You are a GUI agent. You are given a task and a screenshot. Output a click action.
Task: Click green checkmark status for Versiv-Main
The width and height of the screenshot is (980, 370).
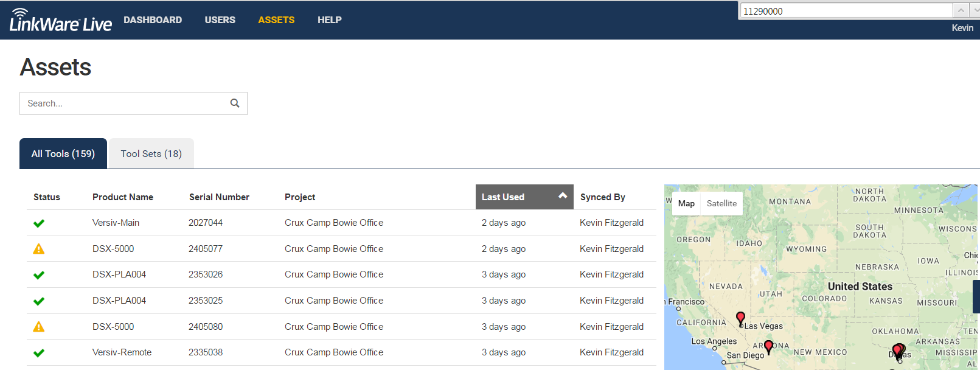click(39, 223)
